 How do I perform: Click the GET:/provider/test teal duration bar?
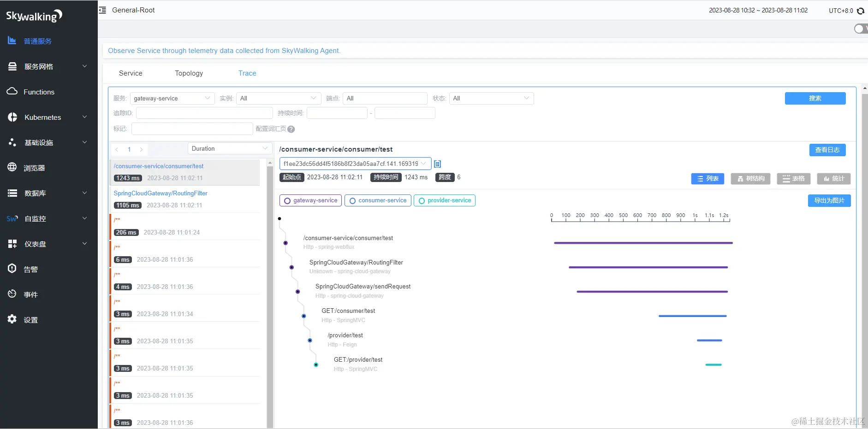click(713, 365)
